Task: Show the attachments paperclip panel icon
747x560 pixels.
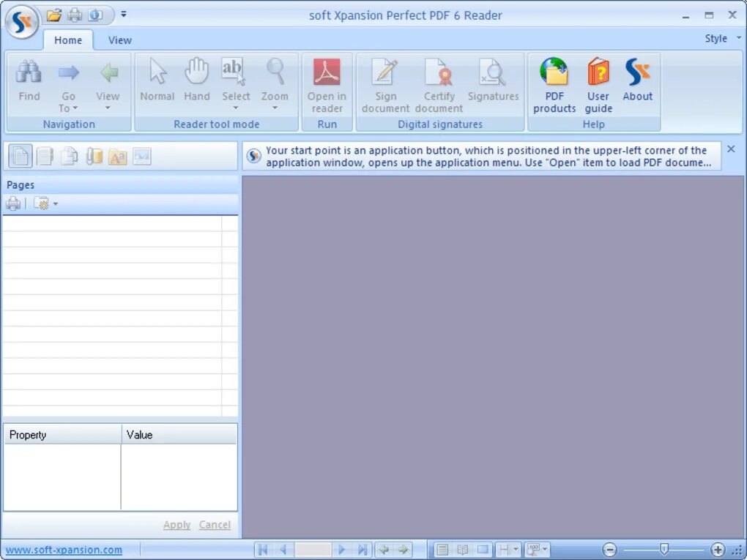Action: click(94, 156)
